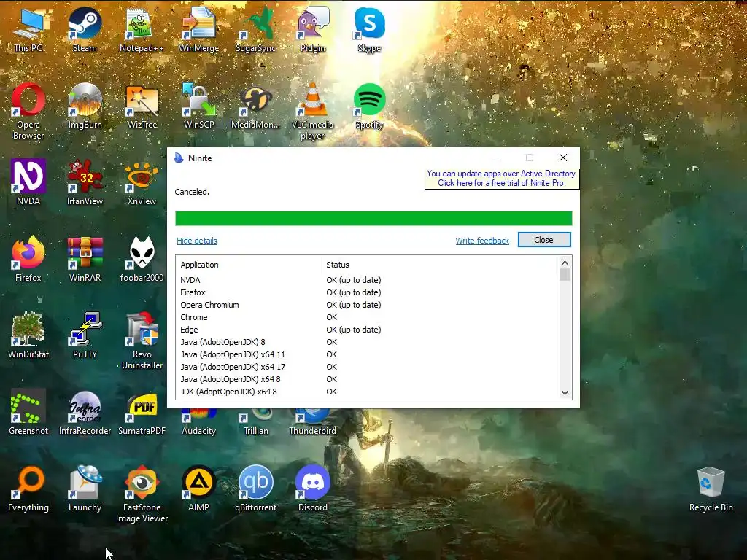Click the Discord desktop shortcut
Viewport: 747px width, 560px height.
[312, 489]
